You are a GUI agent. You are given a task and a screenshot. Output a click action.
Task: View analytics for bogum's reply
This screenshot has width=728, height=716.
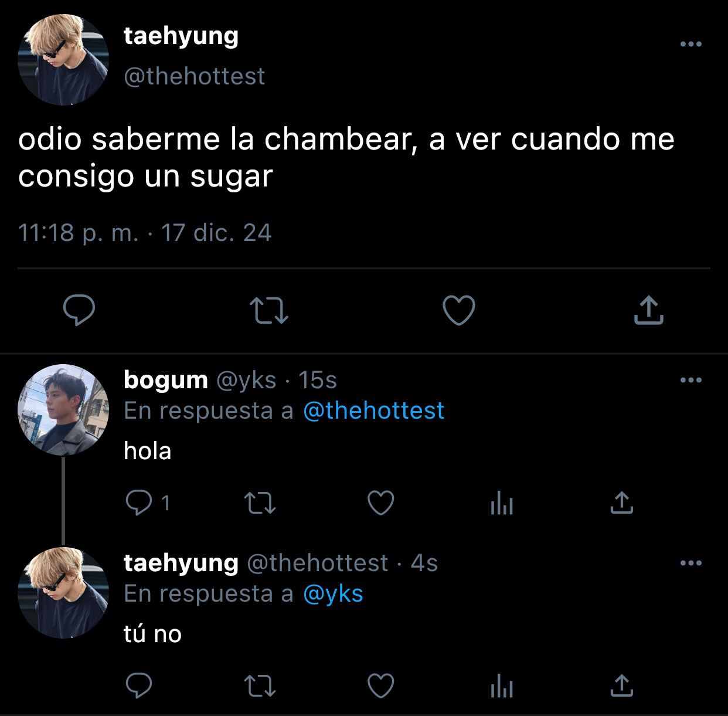[x=502, y=504]
